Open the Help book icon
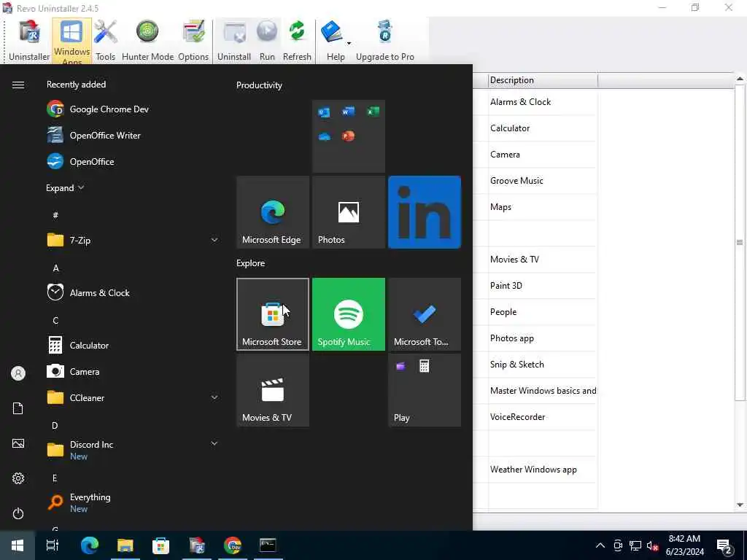Screen dimensions: 747x560 [333, 34]
